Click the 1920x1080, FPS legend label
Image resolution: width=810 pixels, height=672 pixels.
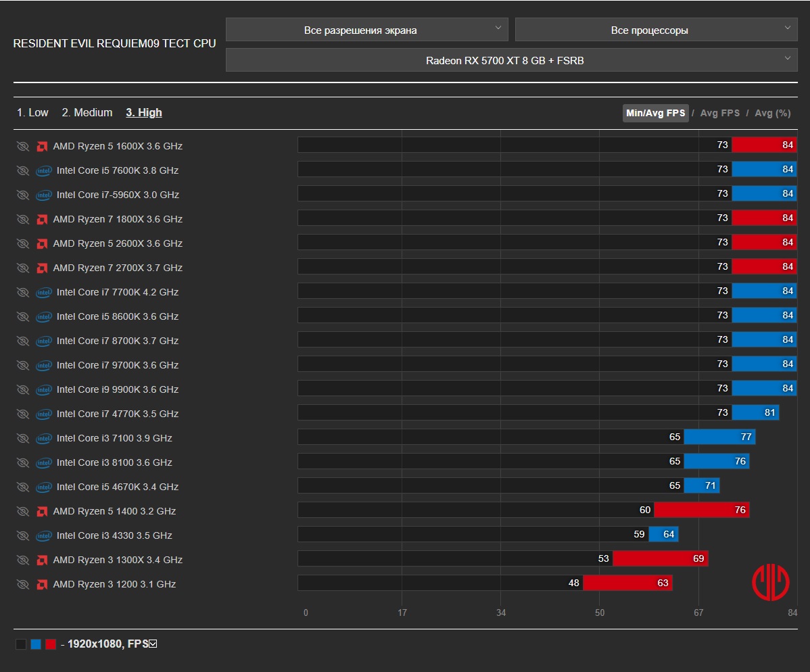[x=108, y=644]
